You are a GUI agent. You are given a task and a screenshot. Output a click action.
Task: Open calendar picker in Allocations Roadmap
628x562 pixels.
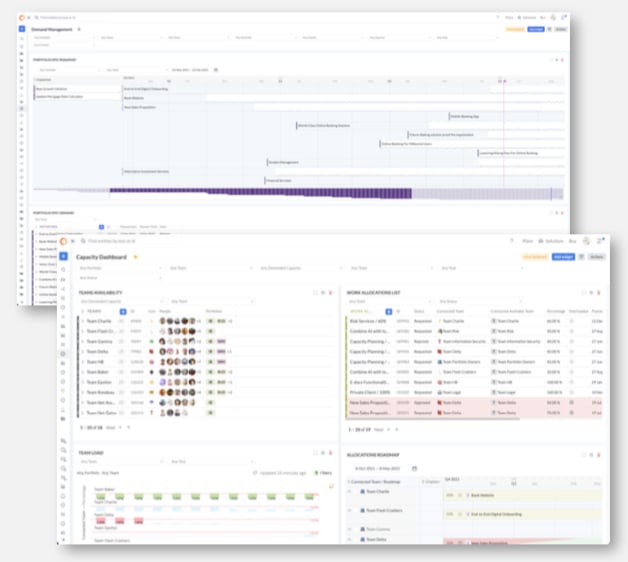(415, 468)
